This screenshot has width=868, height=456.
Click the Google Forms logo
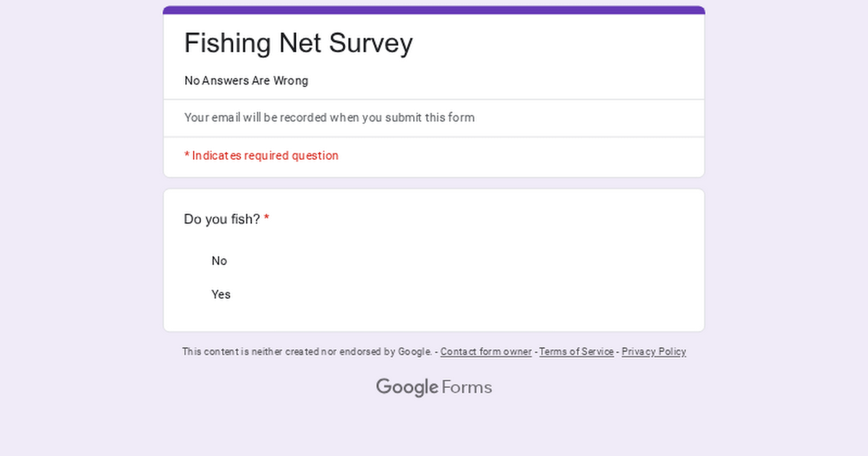point(434,387)
